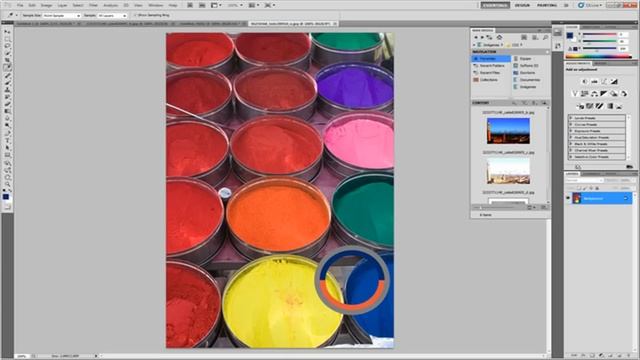Add a Vibrance adjustment
This screenshot has height=360, width=640.
coord(575,94)
